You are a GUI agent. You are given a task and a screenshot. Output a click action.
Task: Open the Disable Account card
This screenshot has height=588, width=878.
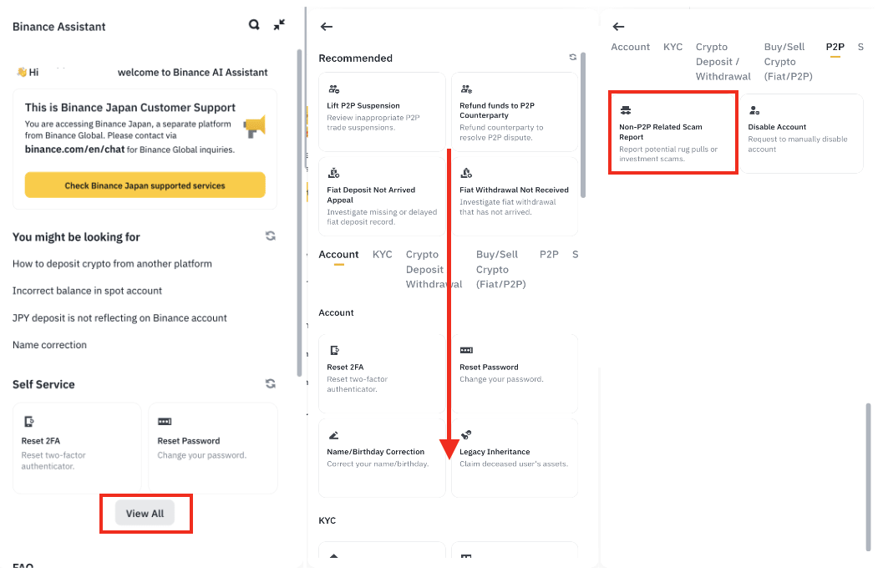[802, 134]
